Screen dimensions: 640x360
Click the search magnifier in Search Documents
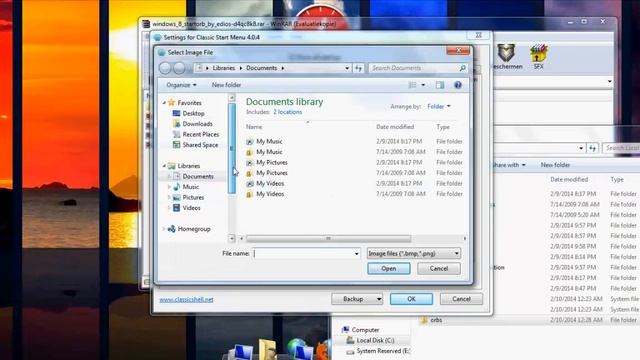(x=462, y=68)
